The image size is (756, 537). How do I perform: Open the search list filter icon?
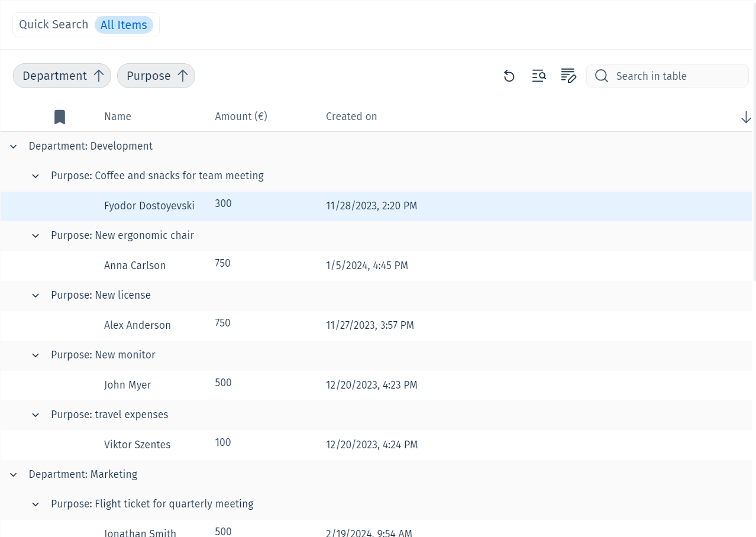539,76
